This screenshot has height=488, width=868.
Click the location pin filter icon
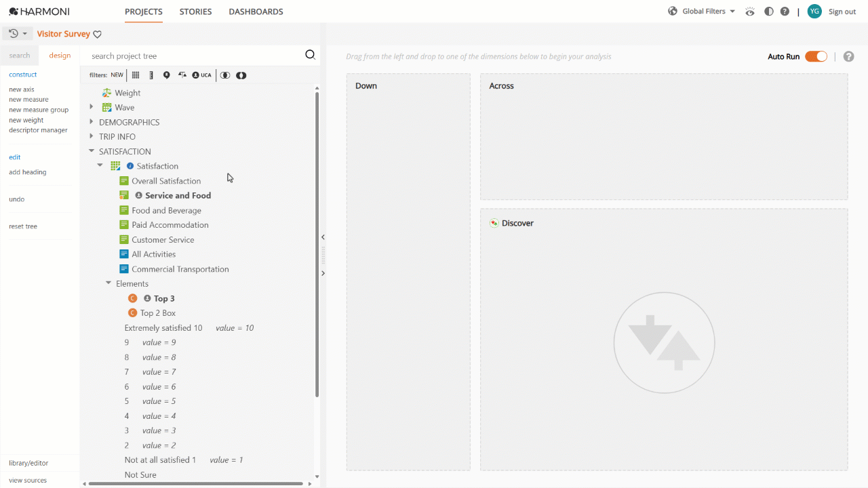[167, 75]
